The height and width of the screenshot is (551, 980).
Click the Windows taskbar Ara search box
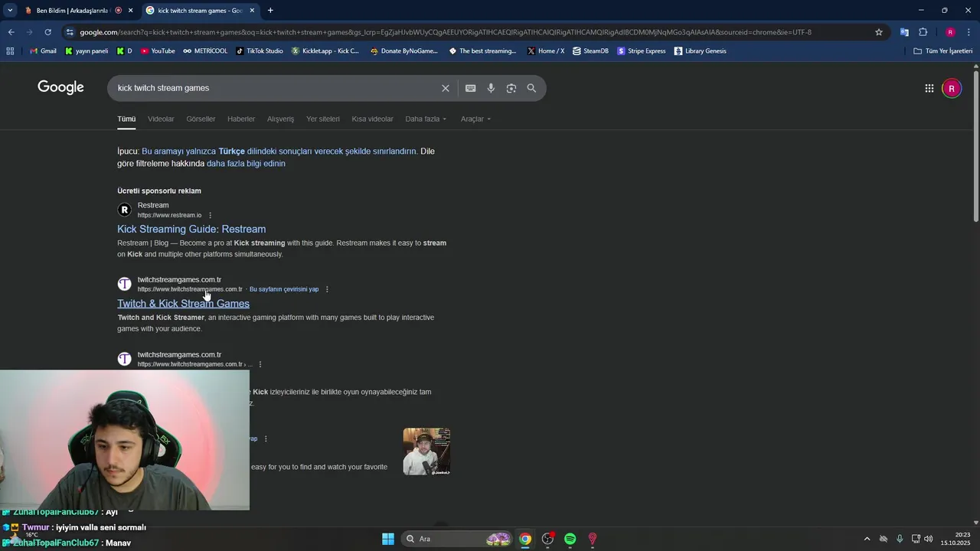[x=457, y=539]
